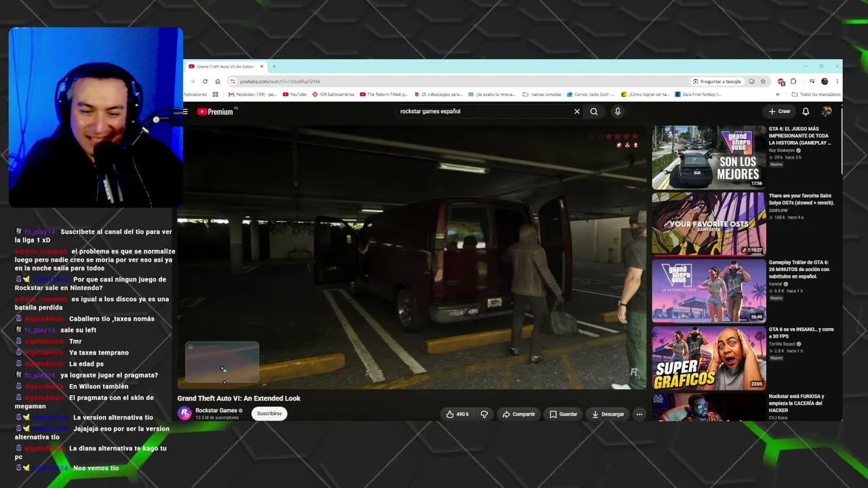Click the GTA VI video player
This screenshot has height=488, width=868.
(x=412, y=257)
